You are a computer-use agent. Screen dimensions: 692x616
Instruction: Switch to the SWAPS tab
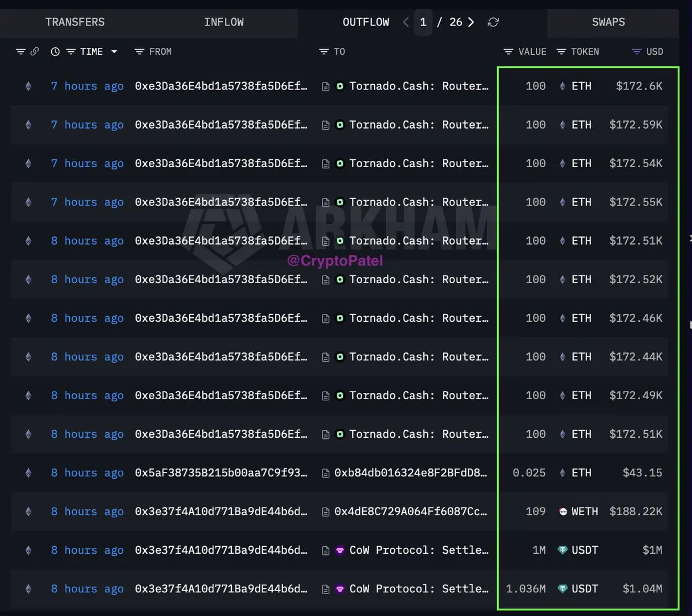[x=608, y=22]
